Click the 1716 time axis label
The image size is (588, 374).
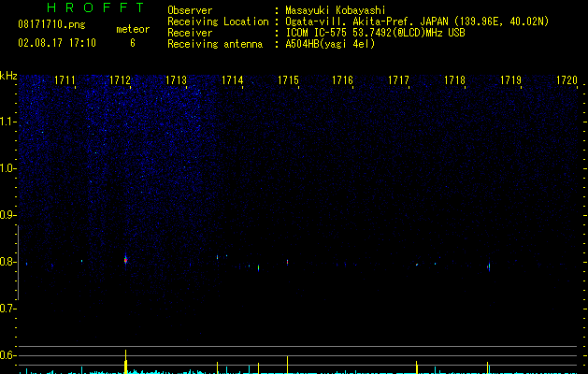pyautogui.click(x=343, y=80)
